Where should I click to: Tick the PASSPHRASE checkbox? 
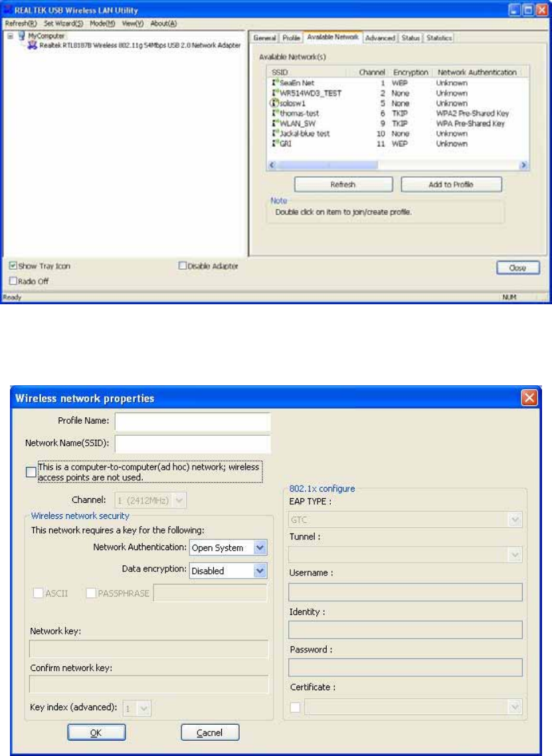click(x=90, y=593)
